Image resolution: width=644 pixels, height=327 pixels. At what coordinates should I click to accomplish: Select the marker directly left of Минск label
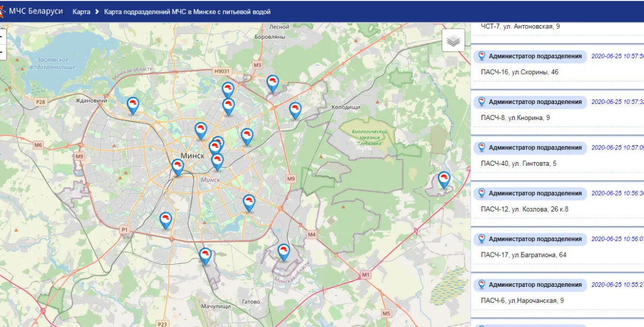click(x=178, y=168)
